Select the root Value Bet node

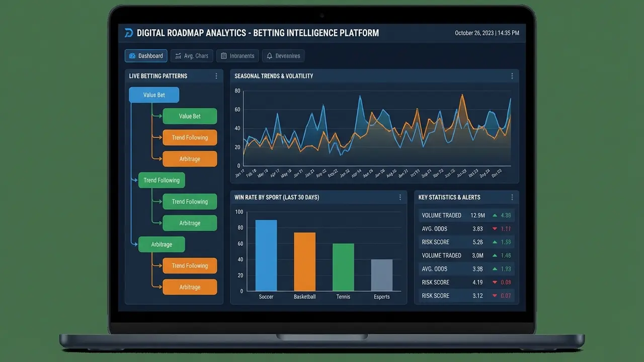click(154, 95)
